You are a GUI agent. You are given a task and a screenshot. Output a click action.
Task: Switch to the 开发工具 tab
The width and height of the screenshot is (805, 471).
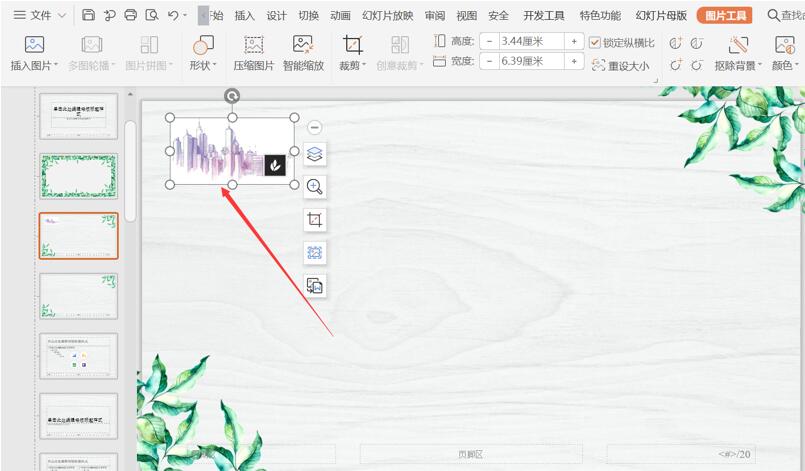click(544, 15)
